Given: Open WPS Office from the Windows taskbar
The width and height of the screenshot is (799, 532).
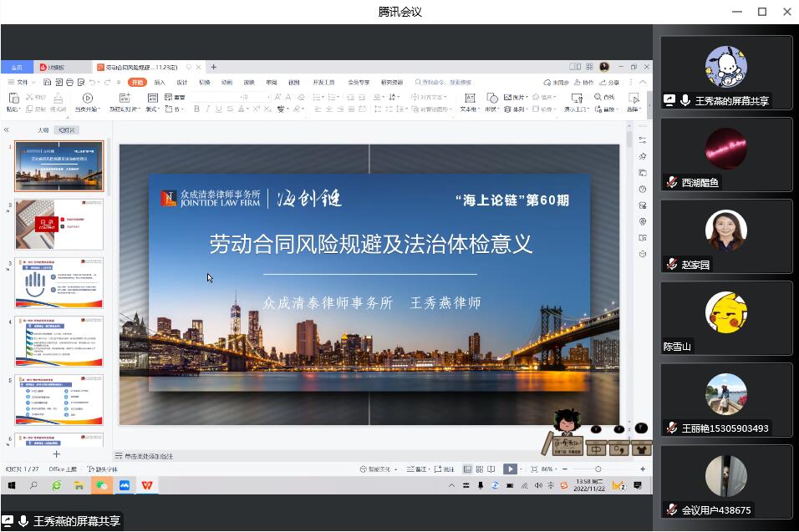Looking at the screenshot, I should pos(147,485).
